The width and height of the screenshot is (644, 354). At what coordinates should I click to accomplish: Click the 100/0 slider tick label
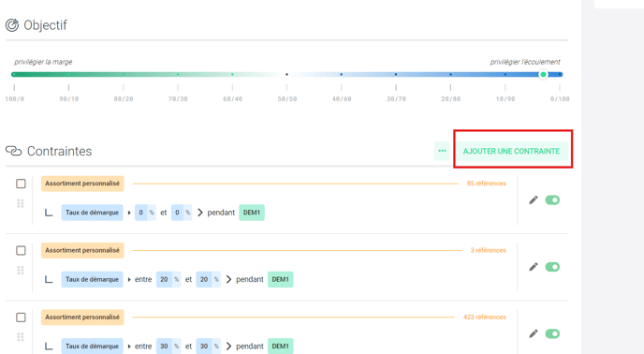point(14,99)
